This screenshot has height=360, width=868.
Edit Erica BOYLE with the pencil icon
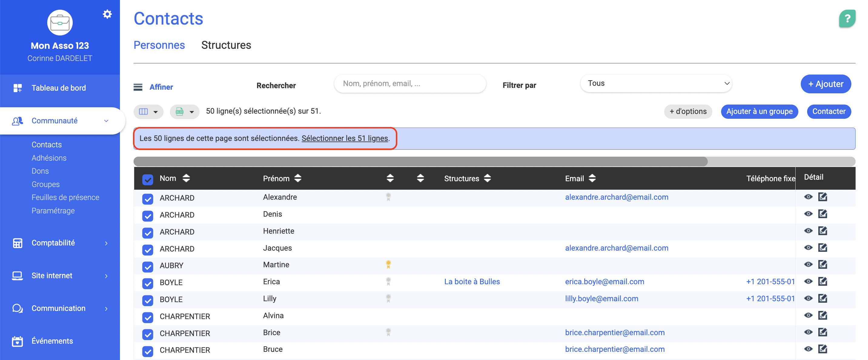[x=823, y=282]
